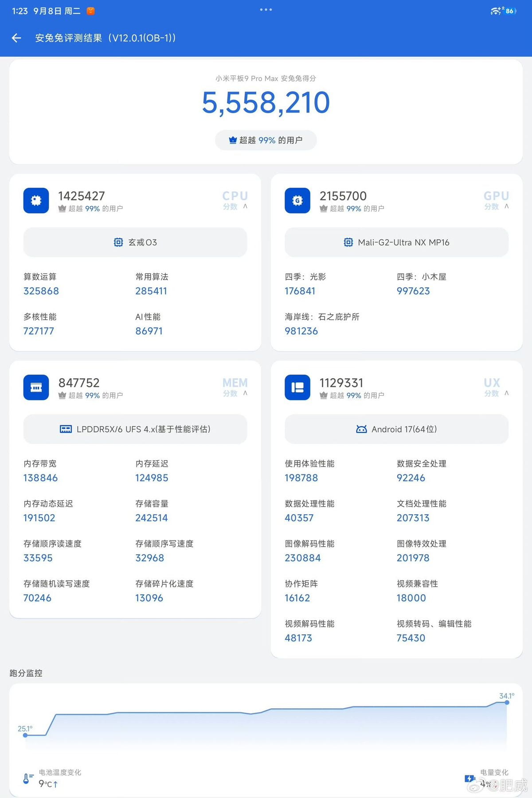Tap the total score 5,558,210
The width and height of the screenshot is (532, 798).
tap(266, 102)
